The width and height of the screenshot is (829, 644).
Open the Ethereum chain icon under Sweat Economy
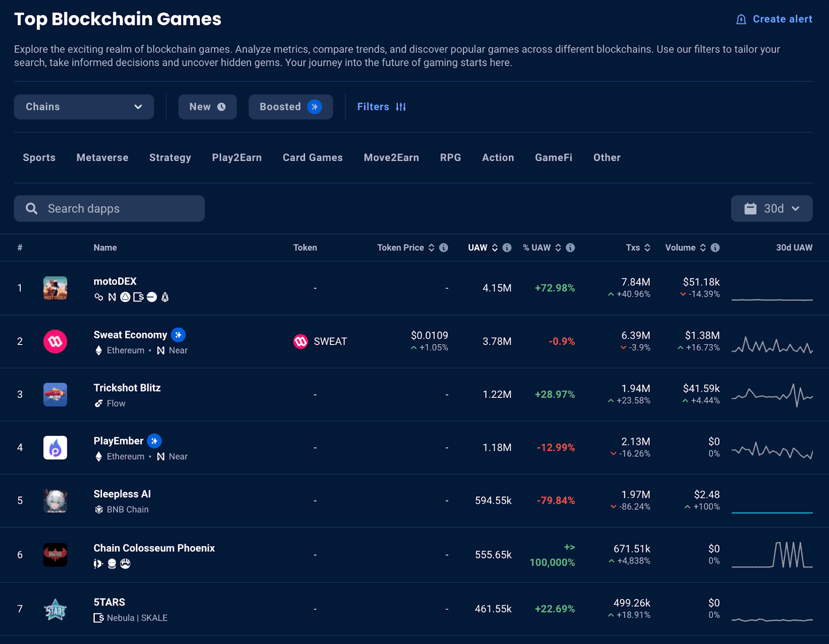coord(98,350)
